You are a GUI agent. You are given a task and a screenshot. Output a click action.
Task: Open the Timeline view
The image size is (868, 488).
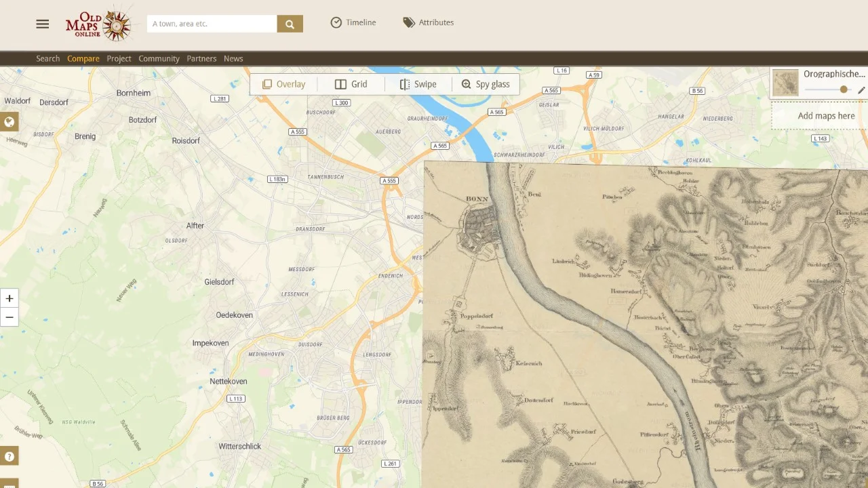pyautogui.click(x=353, y=22)
